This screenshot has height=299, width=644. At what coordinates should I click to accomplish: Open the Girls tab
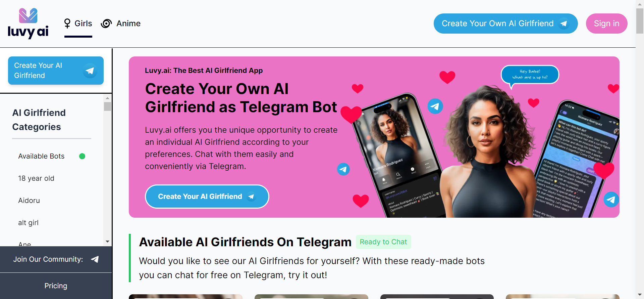click(78, 24)
